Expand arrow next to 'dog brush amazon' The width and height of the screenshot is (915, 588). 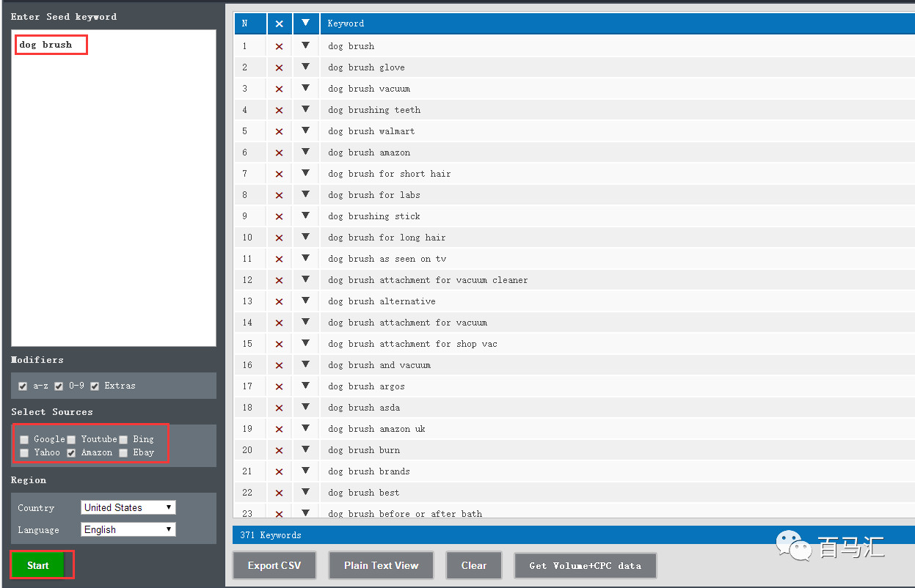(x=305, y=152)
